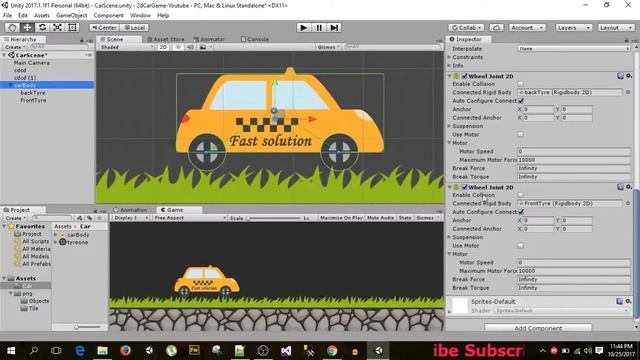Open Firefox from taskbar
640x360 pixels.
pyautogui.click(x=125, y=350)
